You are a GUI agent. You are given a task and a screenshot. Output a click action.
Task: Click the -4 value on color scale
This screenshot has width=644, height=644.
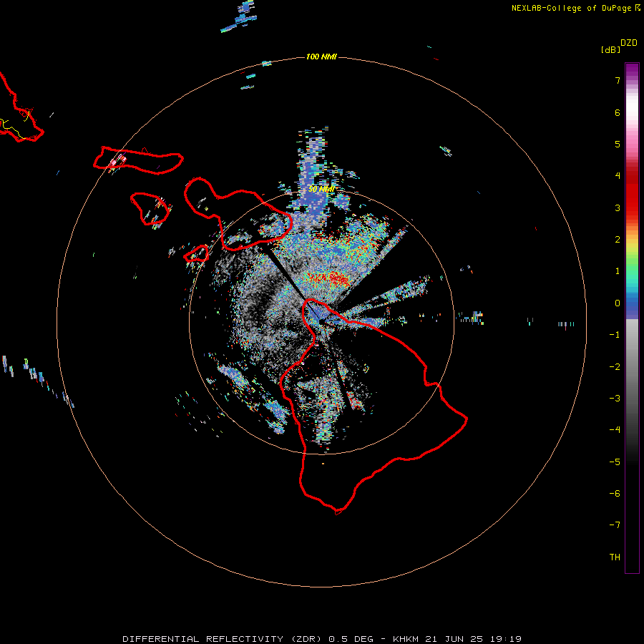615,430
